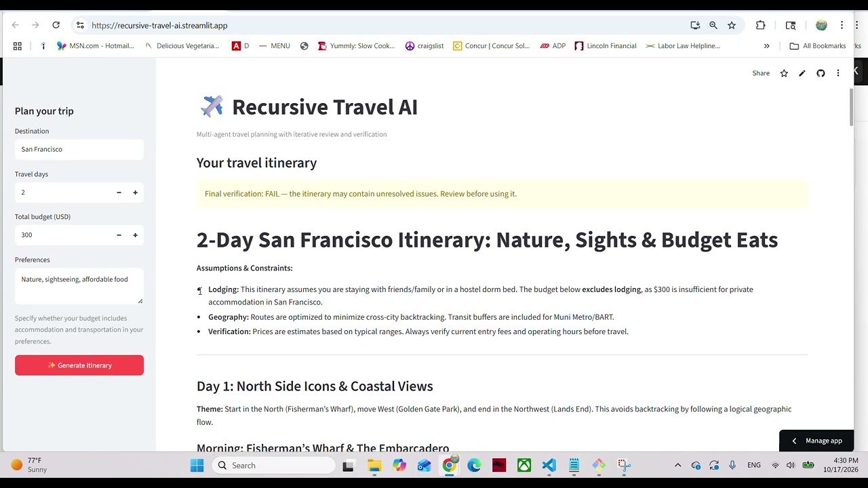Bookmark the page with the address bar star

pos(732,25)
